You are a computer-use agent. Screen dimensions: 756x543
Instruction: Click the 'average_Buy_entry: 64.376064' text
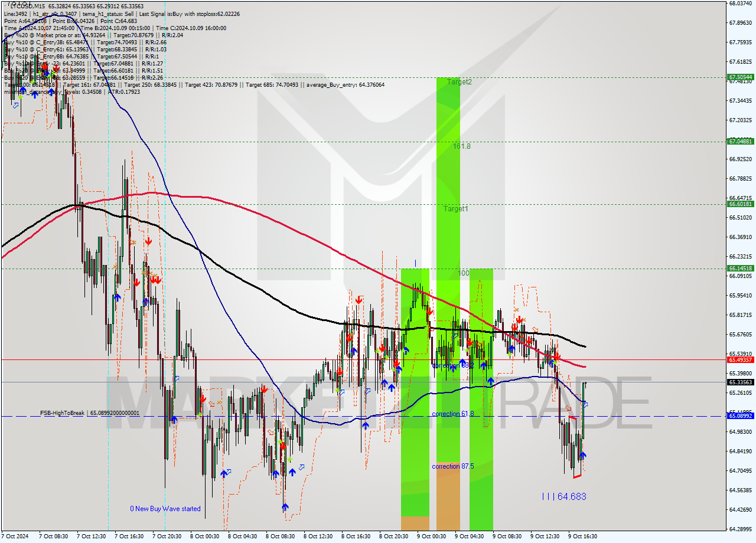(346, 84)
